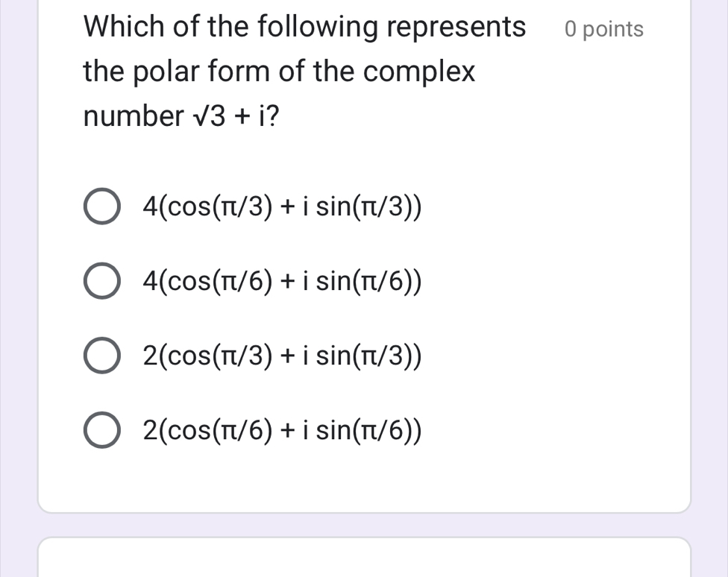Mark the 2(cos(π/6) + i sin(π/6)) radio button

coord(101,431)
